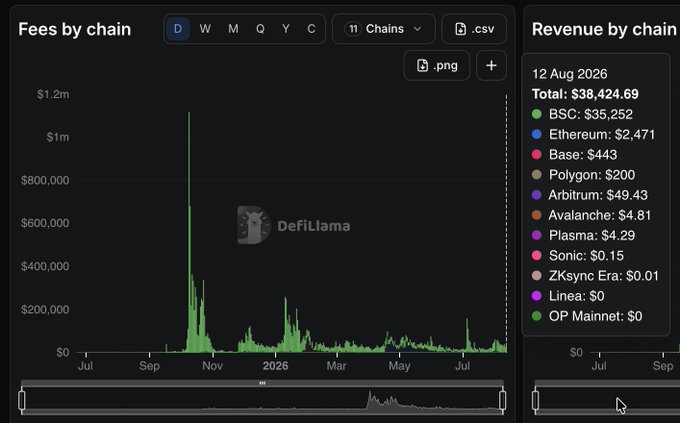This screenshot has height=423, width=680.
Task: Click the left handle of Revenue range slider
Action: coord(536,400)
